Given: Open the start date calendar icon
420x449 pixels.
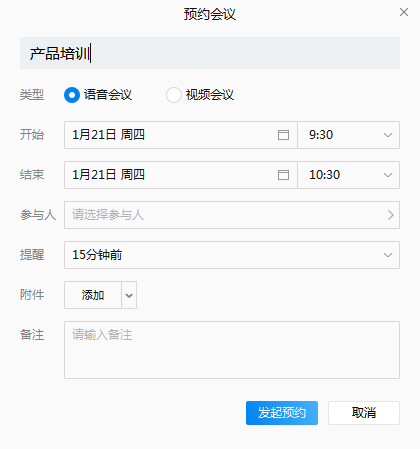Looking at the screenshot, I should (283, 135).
